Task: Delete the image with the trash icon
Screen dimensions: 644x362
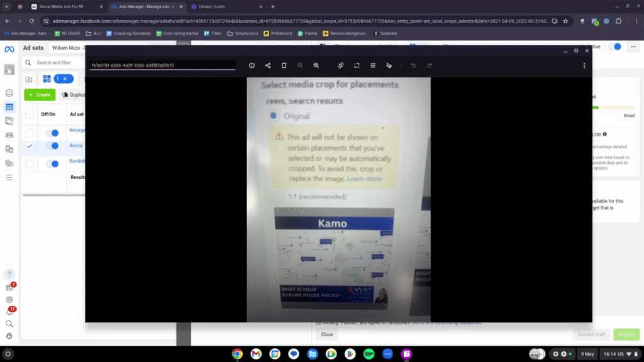Action: coord(284,65)
